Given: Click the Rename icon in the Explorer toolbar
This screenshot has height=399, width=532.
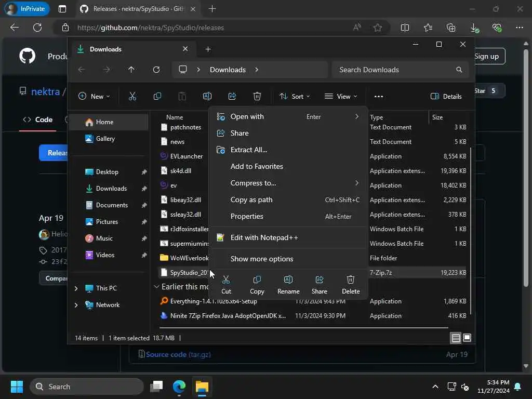Looking at the screenshot, I should (x=207, y=96).
